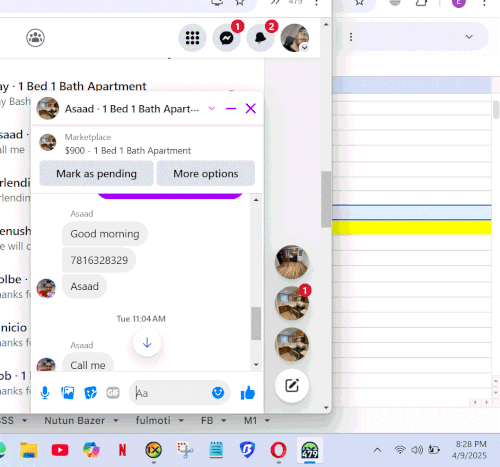Viewport: 500px width, 467px height.
Task: Click Mark as pending button
Action: point(96,173)
